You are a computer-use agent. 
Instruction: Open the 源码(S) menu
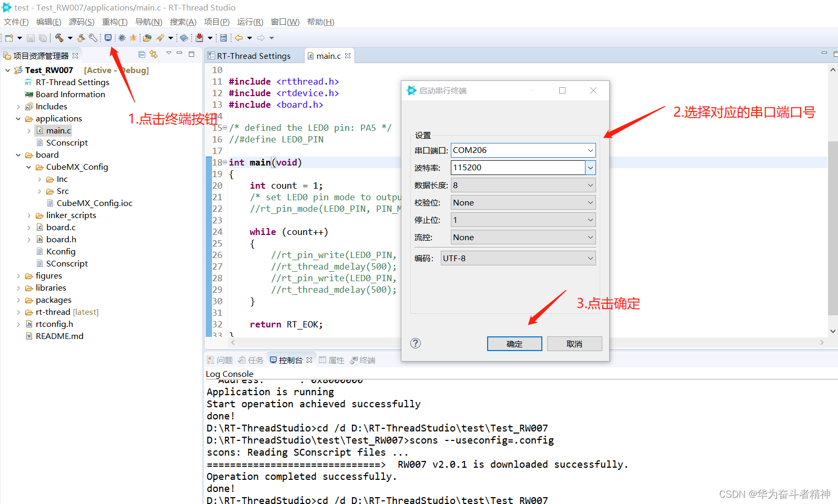(x=82, y=22)
